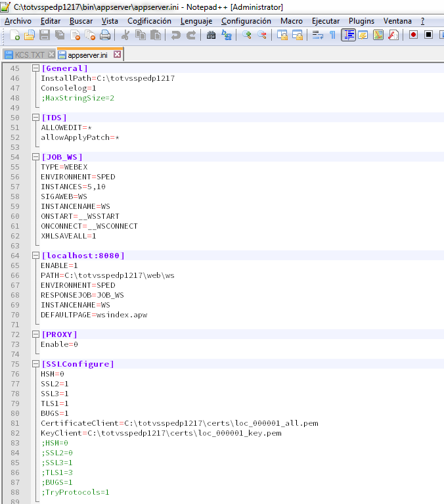This screenshot has height=504, width=444.
Task: Click the Close All toolbar icon
Action: coord(90,35)
